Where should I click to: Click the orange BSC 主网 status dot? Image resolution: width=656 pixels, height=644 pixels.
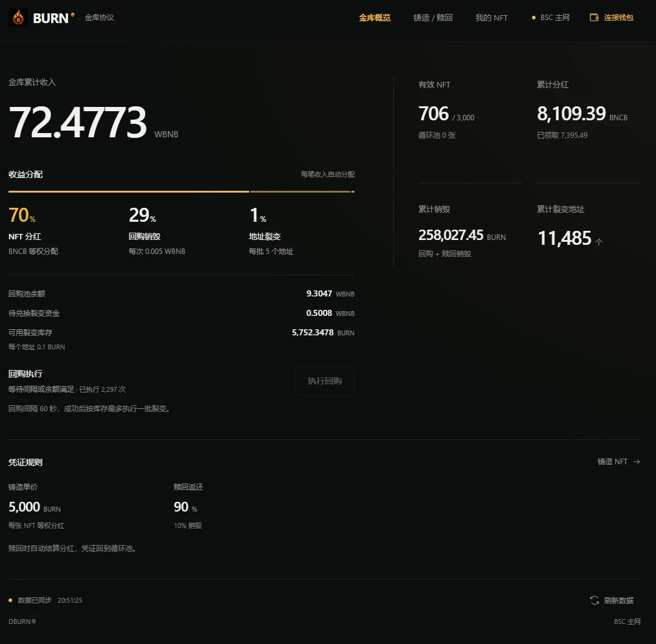[533, 18]
